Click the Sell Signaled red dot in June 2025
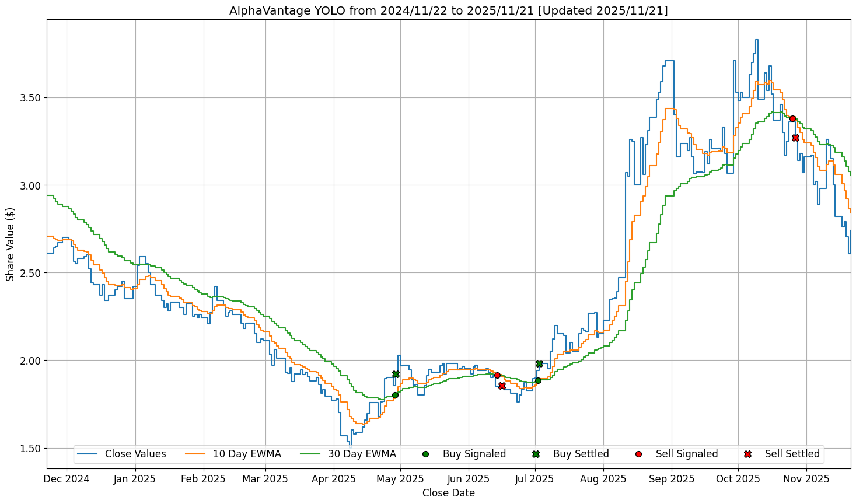This screenshot has width=856, height=504. click(497, 375)
